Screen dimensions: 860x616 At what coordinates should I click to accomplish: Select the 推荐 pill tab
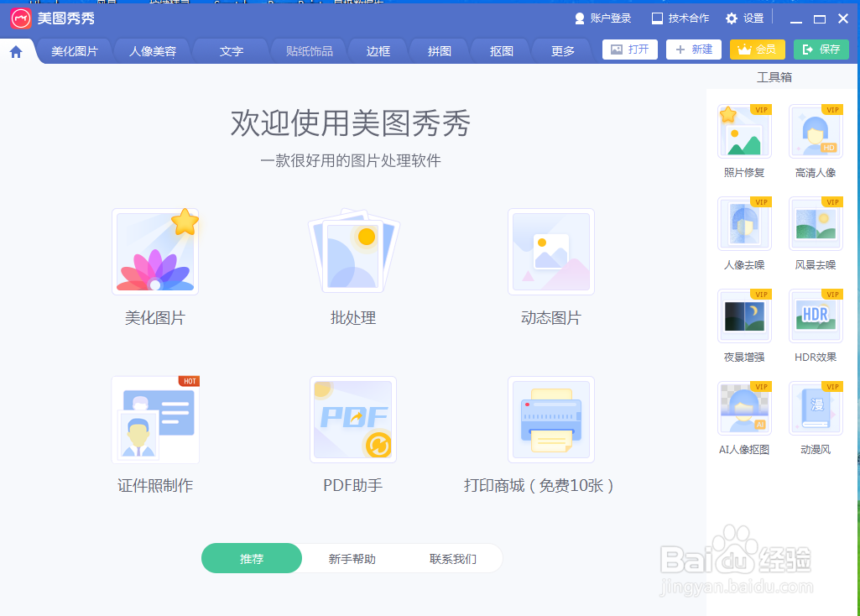click(252, 558)
